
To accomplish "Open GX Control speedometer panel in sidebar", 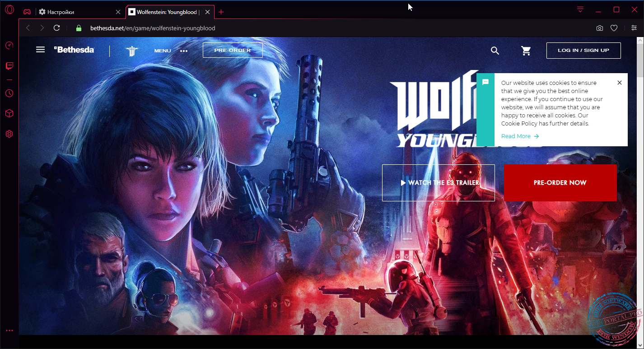I will 9,45.
